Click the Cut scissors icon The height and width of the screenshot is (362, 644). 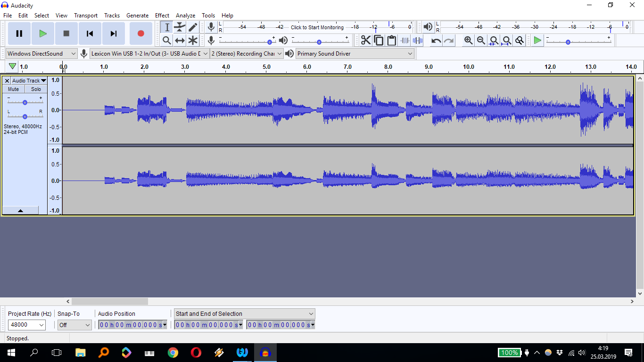(x=366, y=41)
